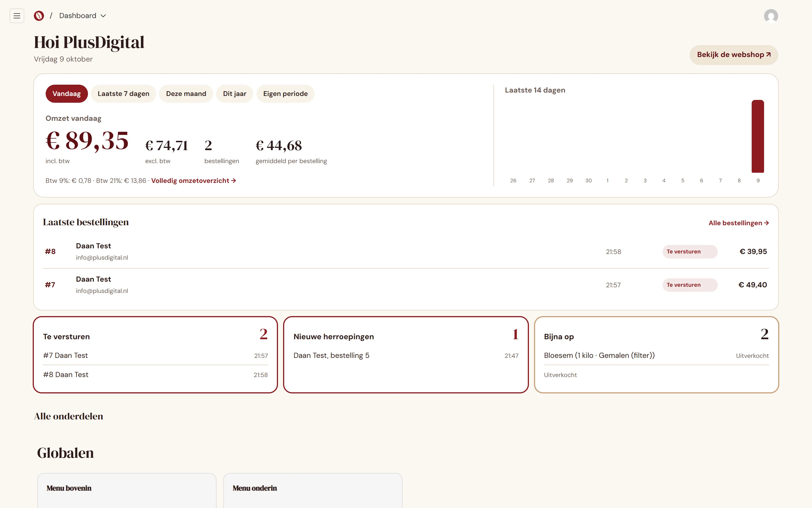Screen dimensions: 812x508
Task: Click the red shop logo icon
Action: 39,16
